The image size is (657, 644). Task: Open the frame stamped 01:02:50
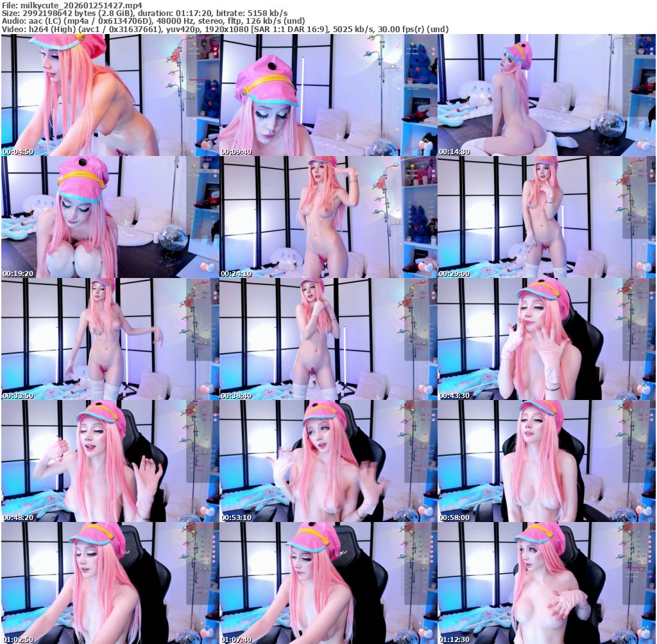(110, 583)
